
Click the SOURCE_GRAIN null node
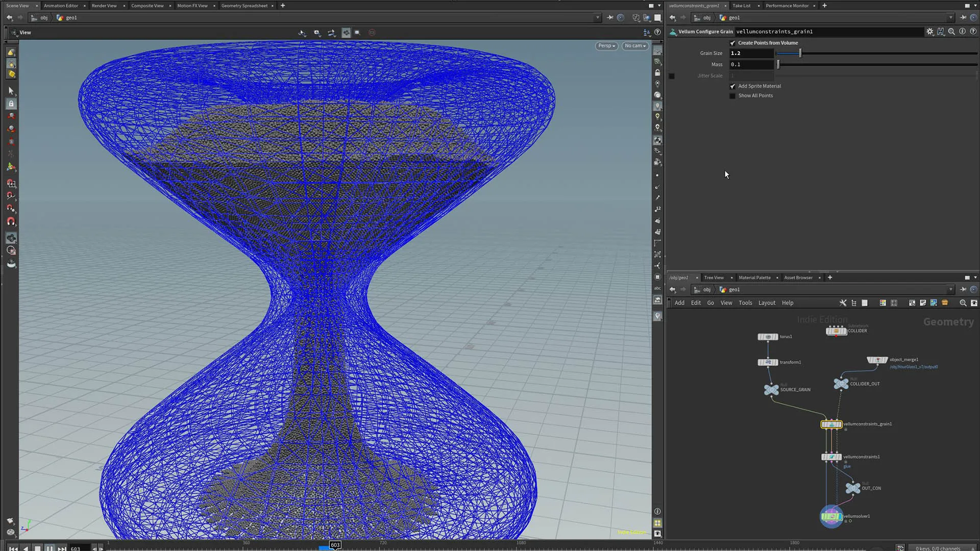pyautogui.click(x=771, y=390)
